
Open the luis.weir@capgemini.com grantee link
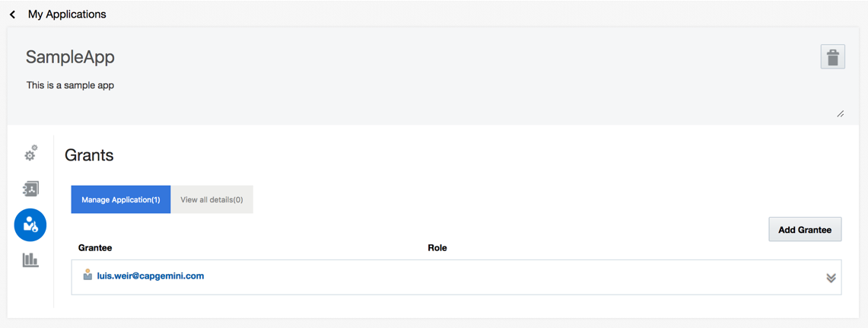pyautogui.click(x=151, y=275)
